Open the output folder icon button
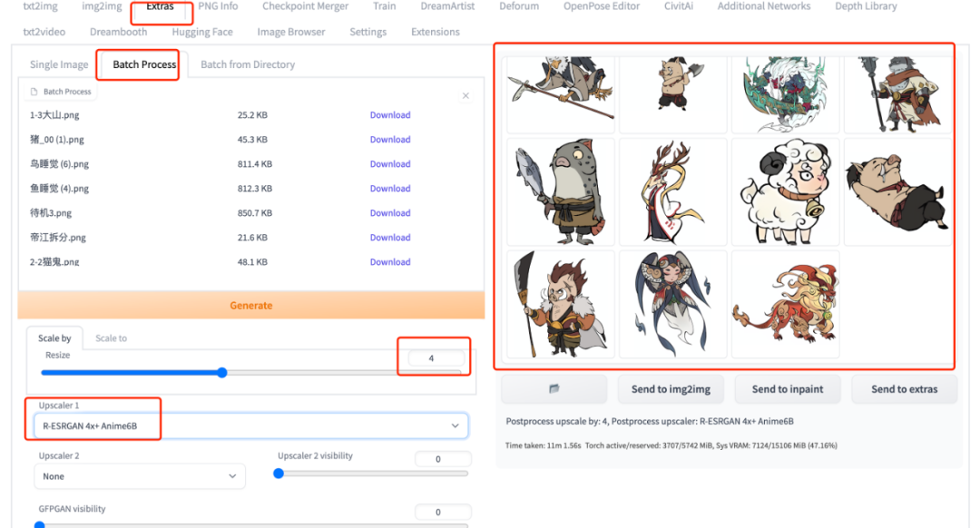 click(554, 388)
